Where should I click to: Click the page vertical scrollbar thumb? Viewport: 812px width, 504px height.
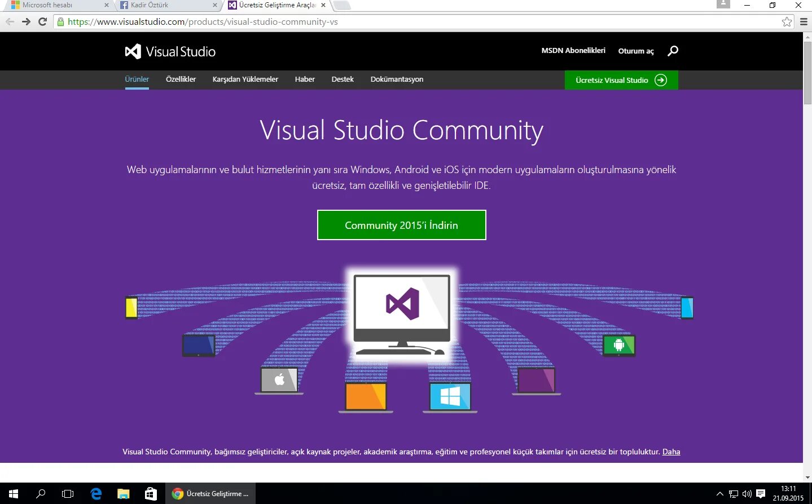tap(807, 73)
